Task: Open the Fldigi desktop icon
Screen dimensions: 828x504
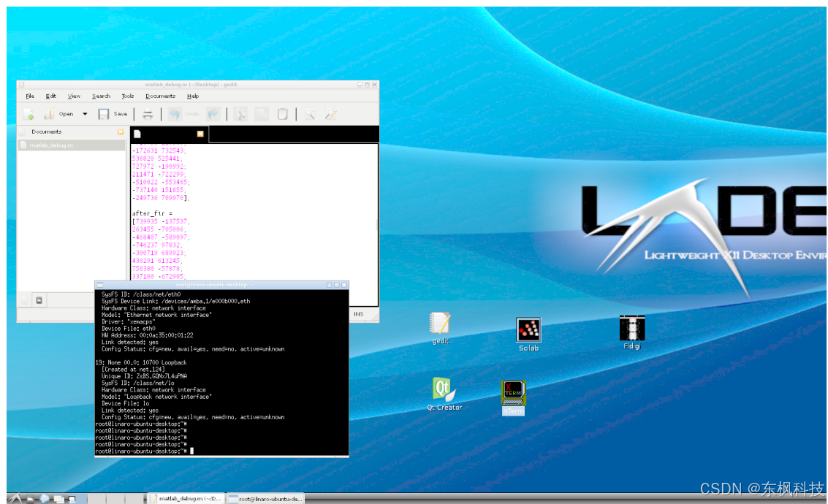Action: point(632,332)
